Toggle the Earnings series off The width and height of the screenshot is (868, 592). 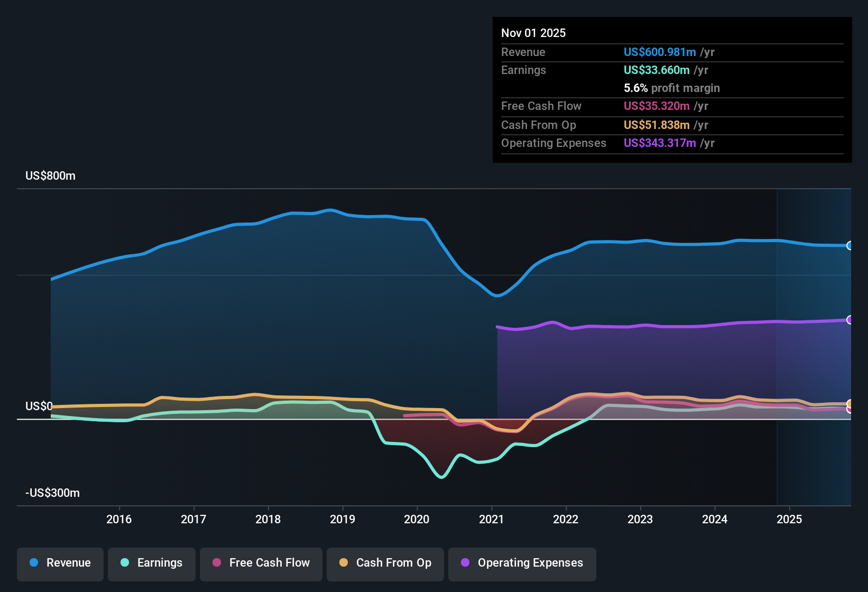click(151, 563)
